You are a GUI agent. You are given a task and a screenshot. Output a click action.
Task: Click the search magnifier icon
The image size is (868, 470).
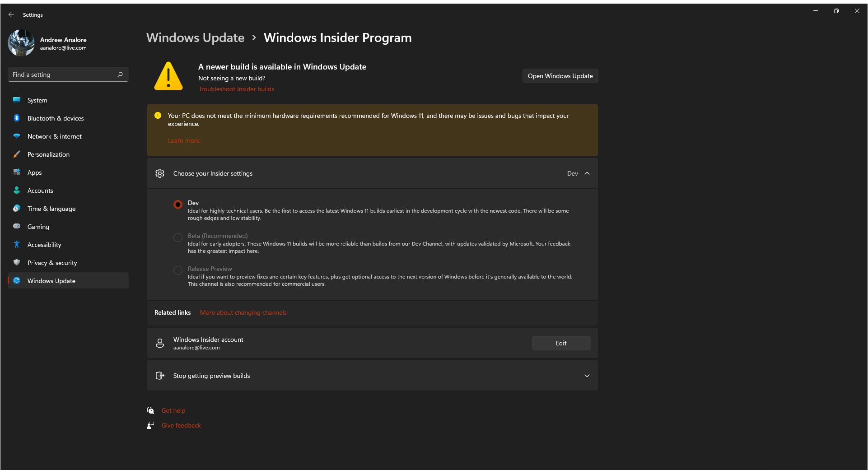[120, 74]
